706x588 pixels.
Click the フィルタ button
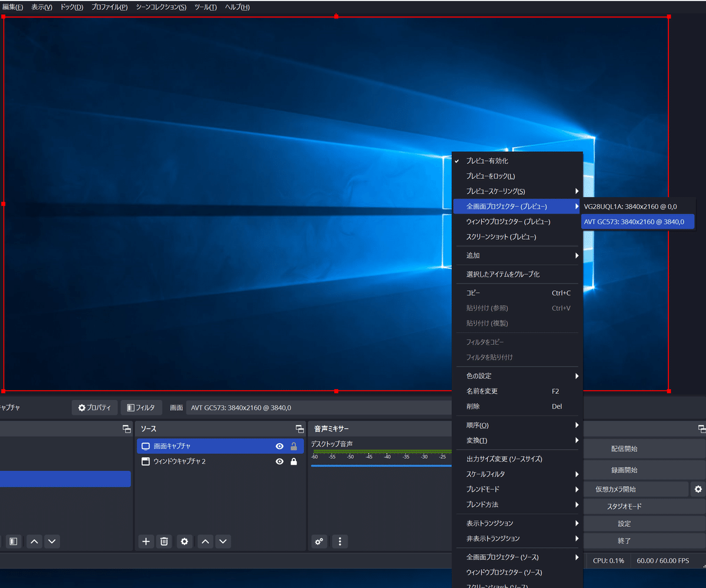[141, 407]
